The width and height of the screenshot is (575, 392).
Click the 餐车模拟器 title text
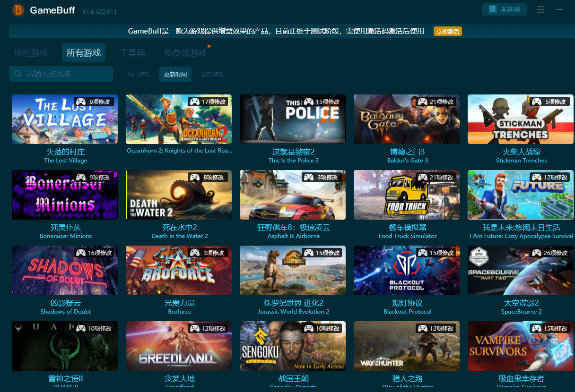coord(408,228)
